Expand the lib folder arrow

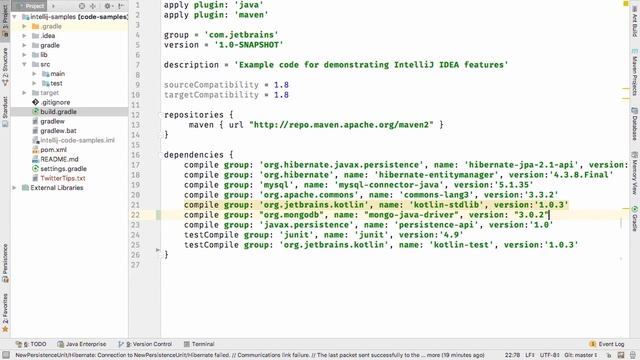tap(24, 55)
